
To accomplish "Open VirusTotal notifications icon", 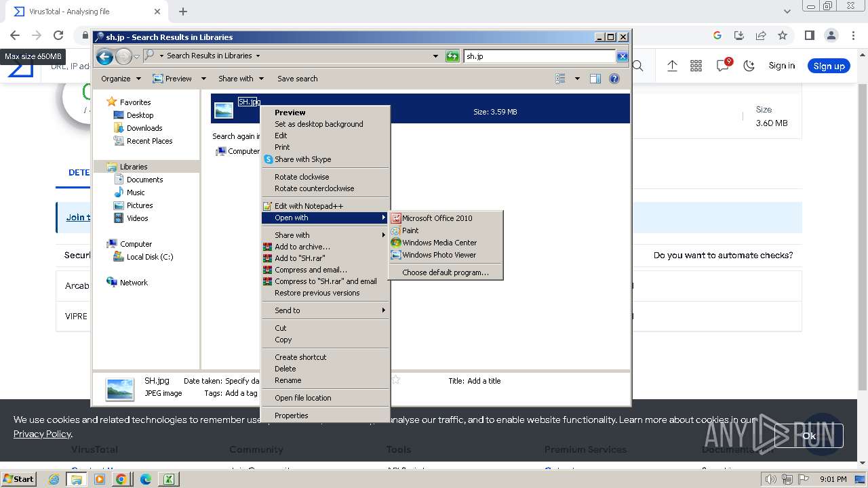I will (x=723, y=65).
